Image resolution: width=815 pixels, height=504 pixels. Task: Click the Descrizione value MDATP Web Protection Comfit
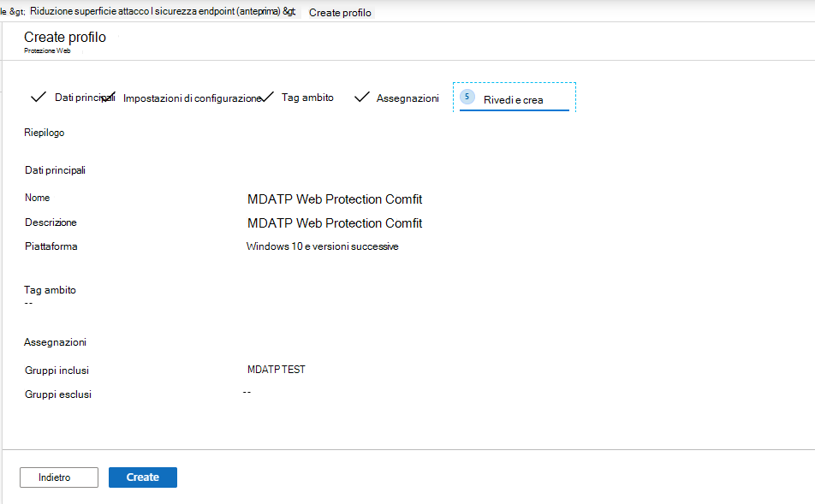click(x=335, y=222)
